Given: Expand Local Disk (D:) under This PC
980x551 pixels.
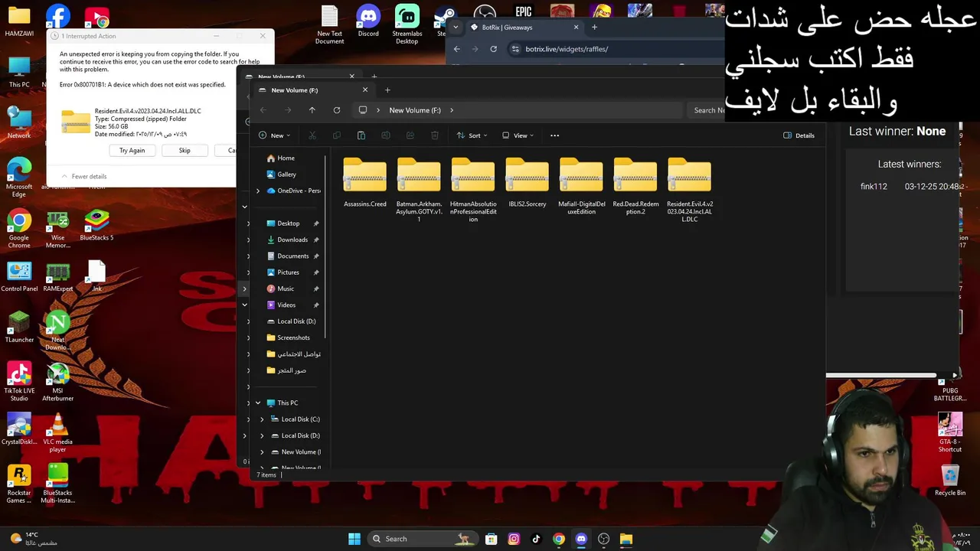Looking at the screenshot, I should coord(262,435).
